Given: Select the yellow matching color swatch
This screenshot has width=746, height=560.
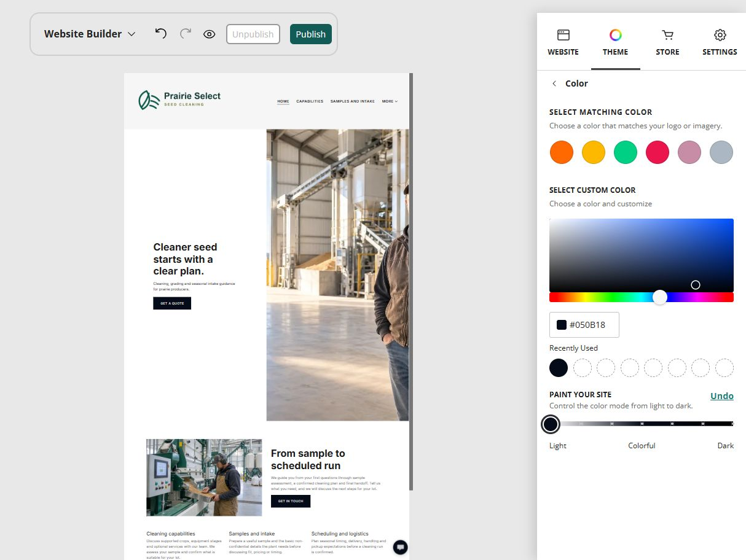Looking at the screenshot, I should click(x=594, y=152).
